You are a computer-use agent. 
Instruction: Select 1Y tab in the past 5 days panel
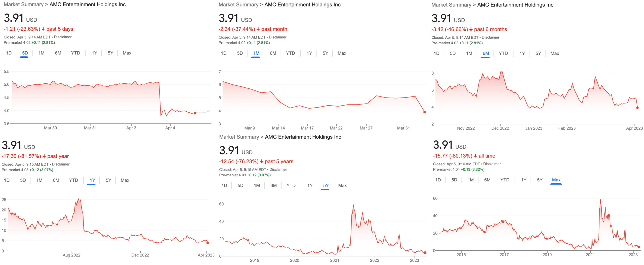(x=94, y=53)
